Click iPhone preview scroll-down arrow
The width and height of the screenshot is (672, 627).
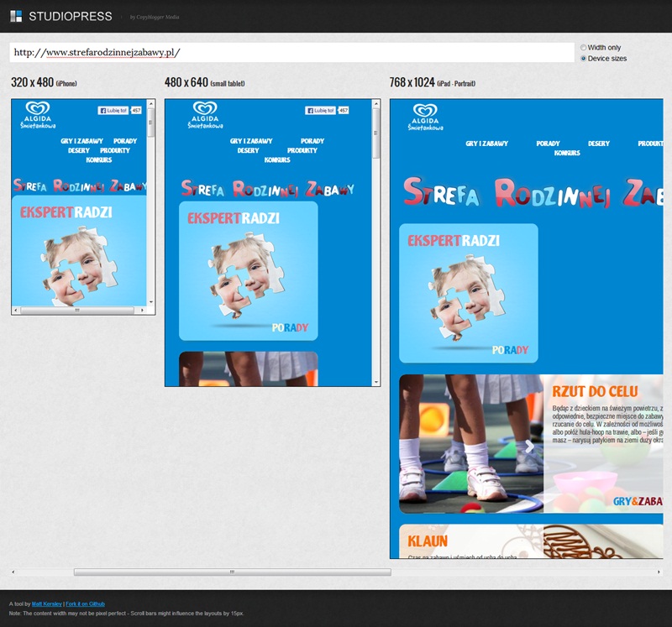pyautogui.click(x=151, y=302)
